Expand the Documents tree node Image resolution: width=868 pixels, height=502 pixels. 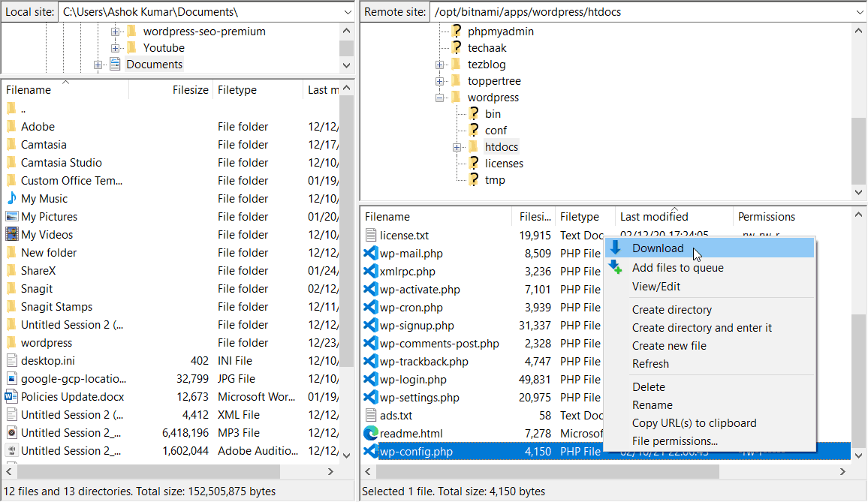98,65
